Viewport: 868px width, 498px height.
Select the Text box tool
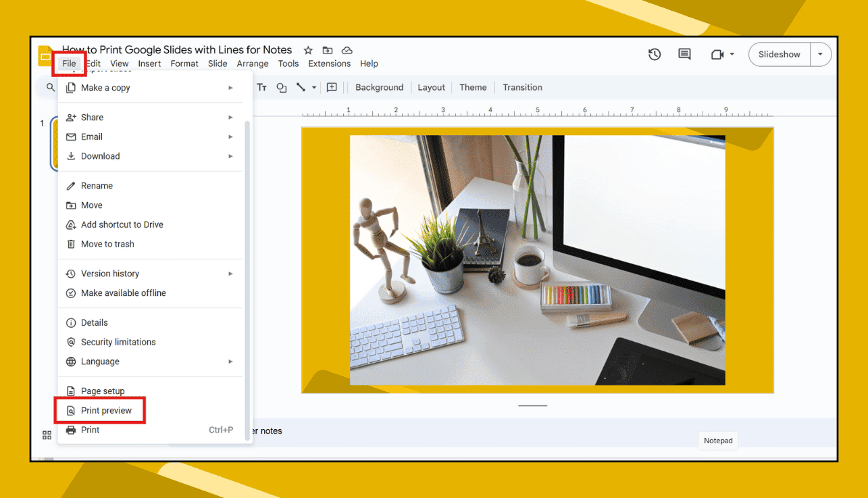pyautogui.click(x=261, y=87)
